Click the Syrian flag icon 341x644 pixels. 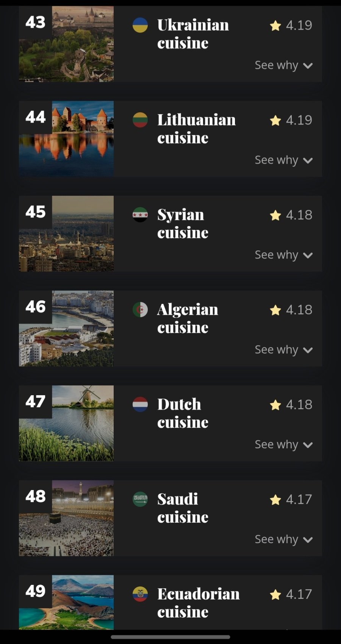[140, 215]
